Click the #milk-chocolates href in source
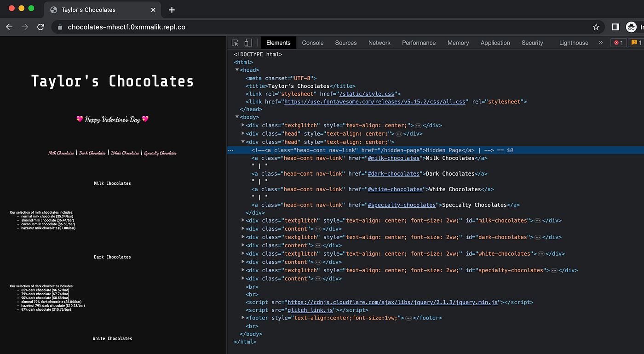This screenshot has width=644, height=354. 393,158
